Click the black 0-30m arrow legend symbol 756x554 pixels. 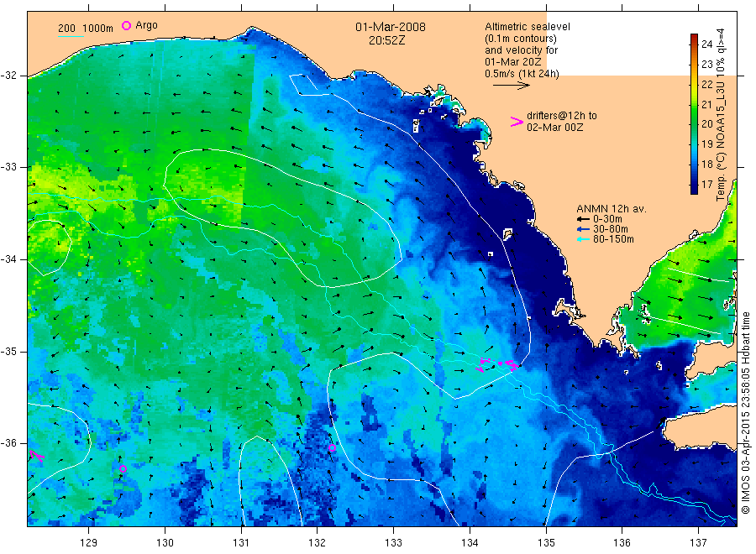coord(584,219)
